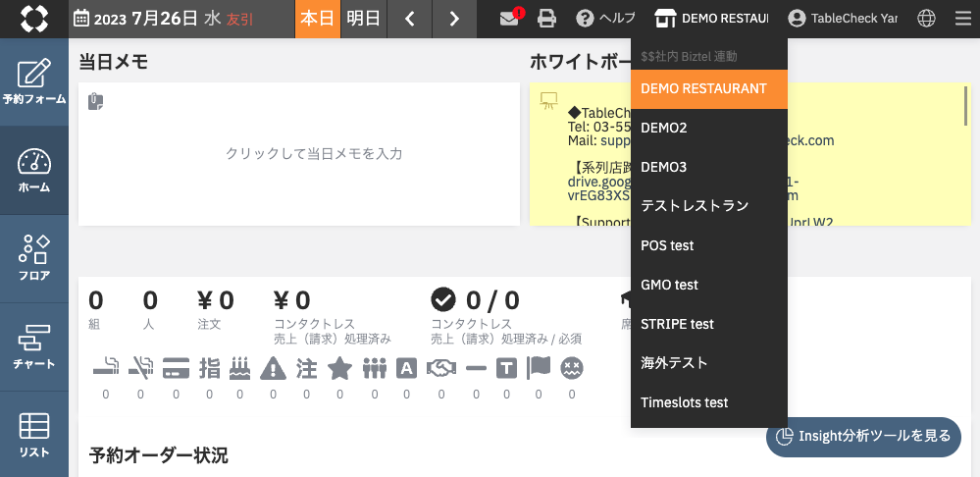Open the 予約フォーム reservation form
Image resolution: width=980 pixels, height=477 pixels.
click(x=34, y=81)
